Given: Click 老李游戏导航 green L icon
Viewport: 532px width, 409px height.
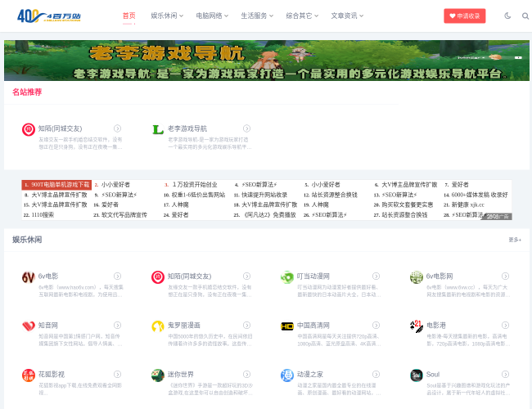Looking at the screenshot, I should point(158,129).
